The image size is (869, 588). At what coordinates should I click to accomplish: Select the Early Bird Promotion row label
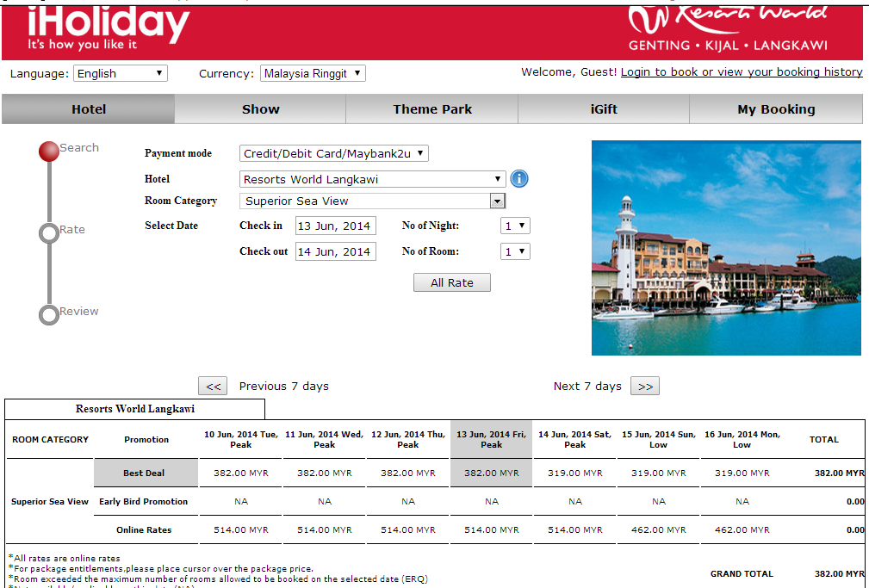click(x=144, y=501)
